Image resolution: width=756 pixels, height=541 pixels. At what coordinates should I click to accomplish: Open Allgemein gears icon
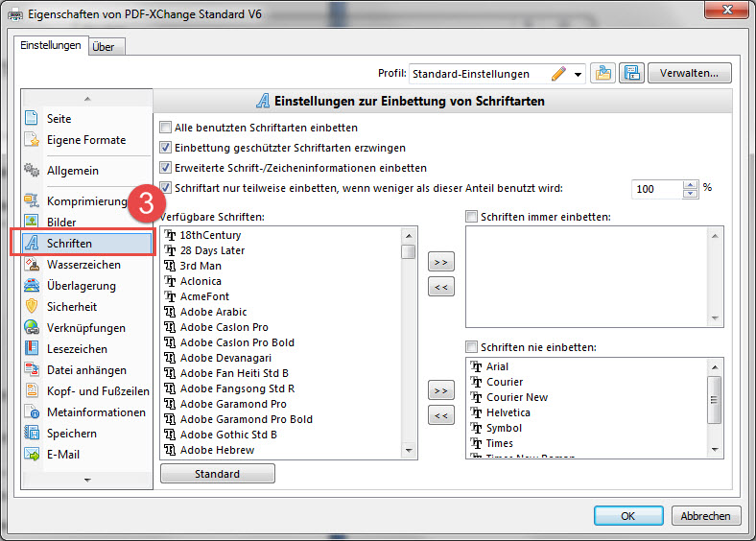tap(32, 170)
